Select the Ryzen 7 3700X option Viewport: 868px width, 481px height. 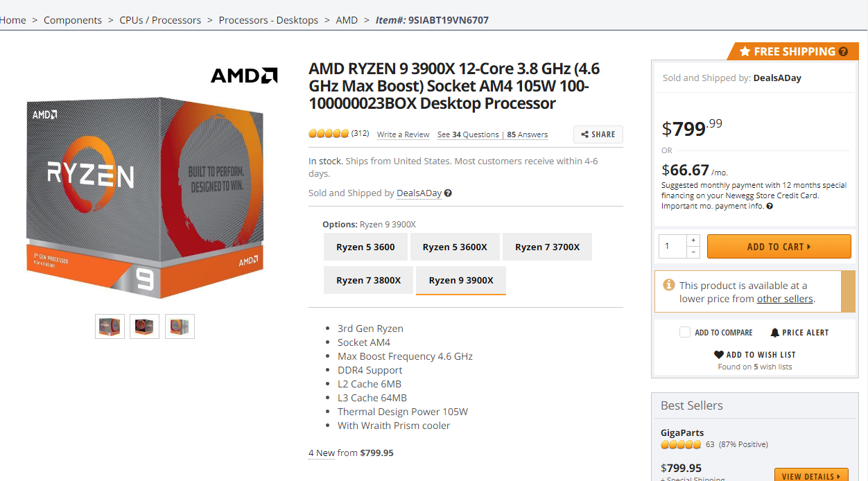pos(547,247)
